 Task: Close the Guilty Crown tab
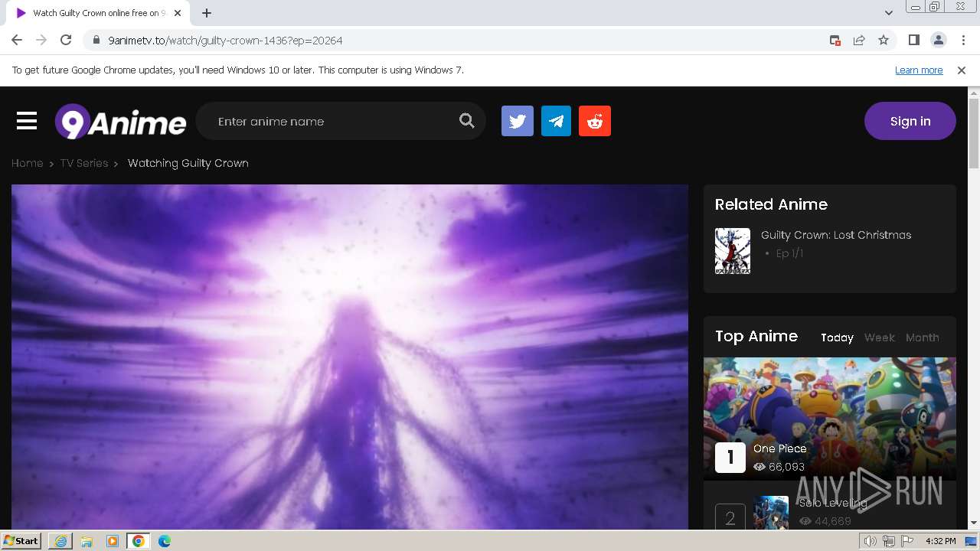178,13
